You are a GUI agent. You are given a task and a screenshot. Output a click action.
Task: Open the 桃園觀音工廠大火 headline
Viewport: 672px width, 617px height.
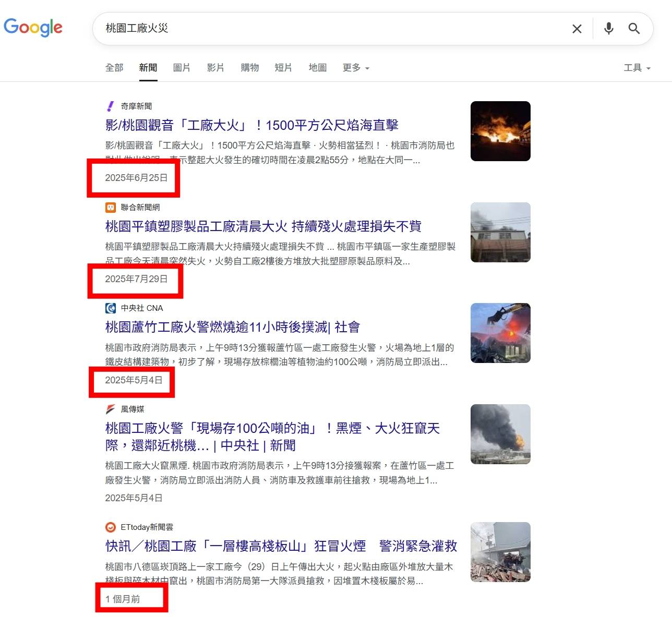click(252, 125)
